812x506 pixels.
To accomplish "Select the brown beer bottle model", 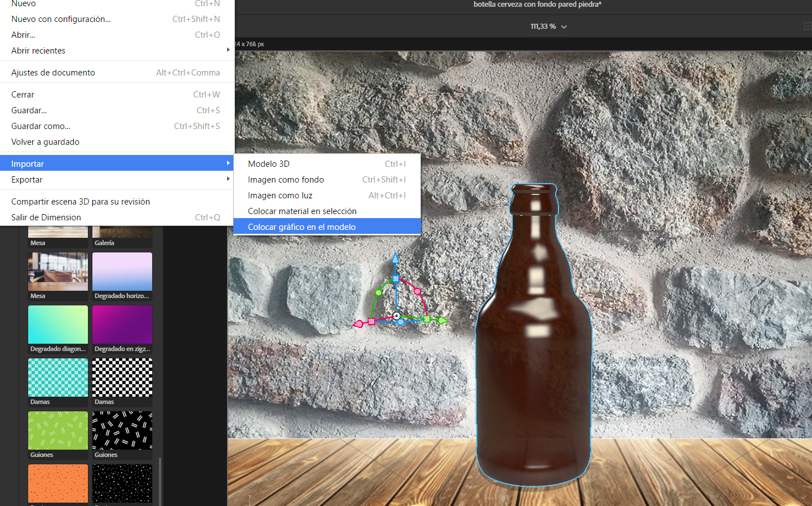I will click(x=534, y=361).
